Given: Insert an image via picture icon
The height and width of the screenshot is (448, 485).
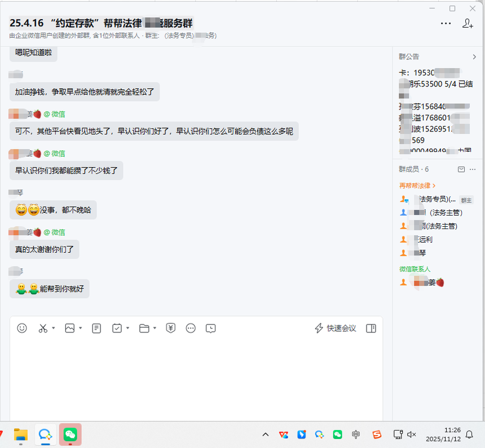Looking at the screenshot, I should [70, 328].
